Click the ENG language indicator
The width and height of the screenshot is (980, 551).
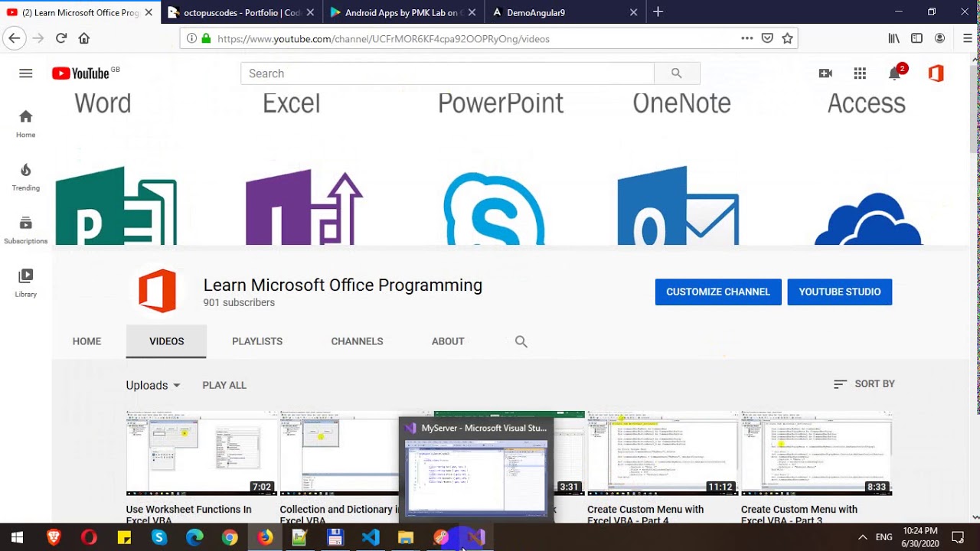[x=884, y=537]
